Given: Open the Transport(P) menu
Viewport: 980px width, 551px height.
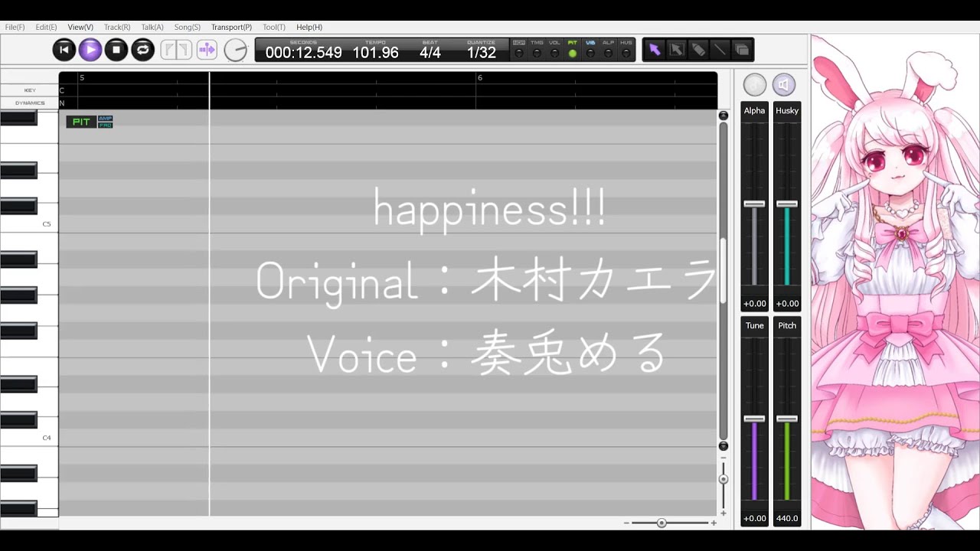Looking at the screenshot, I should coord(231,27).
